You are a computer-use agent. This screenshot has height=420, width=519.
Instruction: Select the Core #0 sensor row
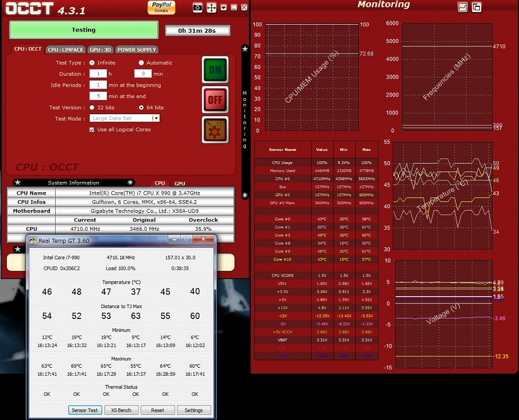click(316, 219)
